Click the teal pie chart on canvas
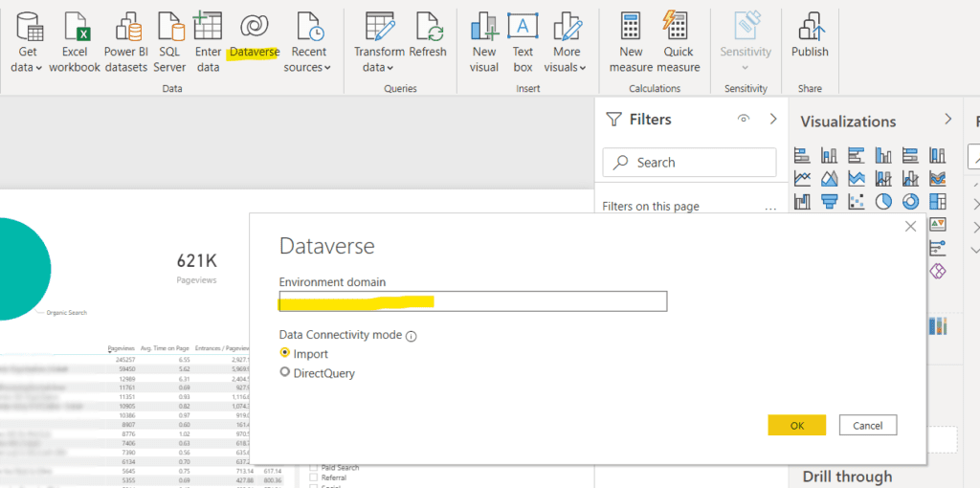Screen dimensions: 980x488 point(22,269)
